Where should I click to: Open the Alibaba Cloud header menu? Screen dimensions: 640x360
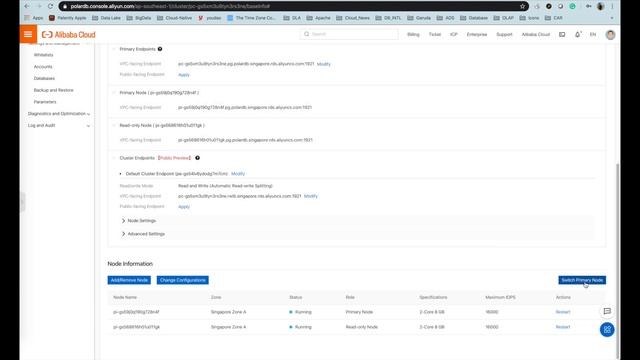tap(536, 35)
